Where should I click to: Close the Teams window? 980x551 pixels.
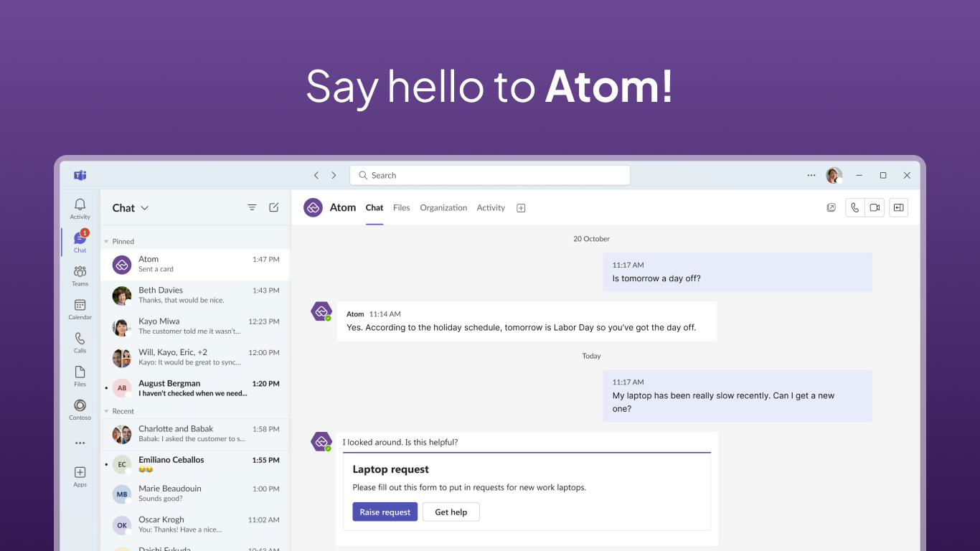click(907, 175)
